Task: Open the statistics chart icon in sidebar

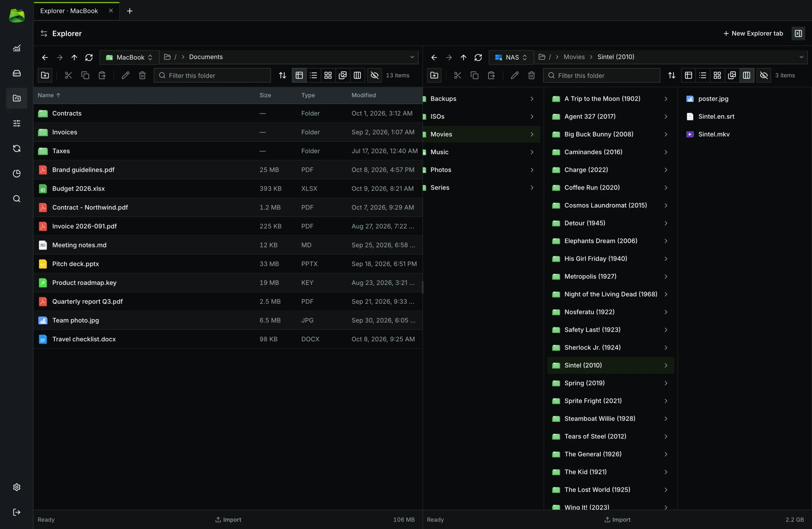Action: pyautogui.click(x=17, y=48)
